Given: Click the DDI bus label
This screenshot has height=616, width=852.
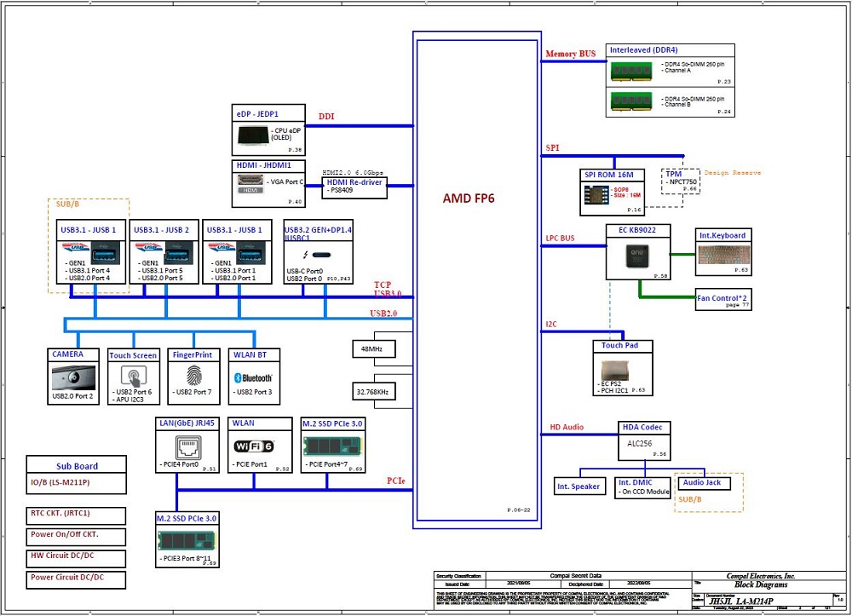Looking at the screenshot, I should point(326,116).
